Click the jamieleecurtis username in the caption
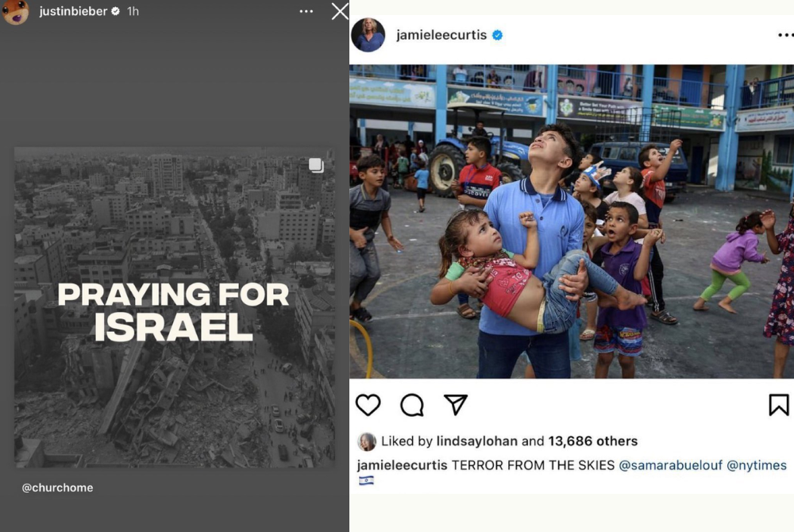The height and width of the screenshot is (532, 794). (403, 465)
